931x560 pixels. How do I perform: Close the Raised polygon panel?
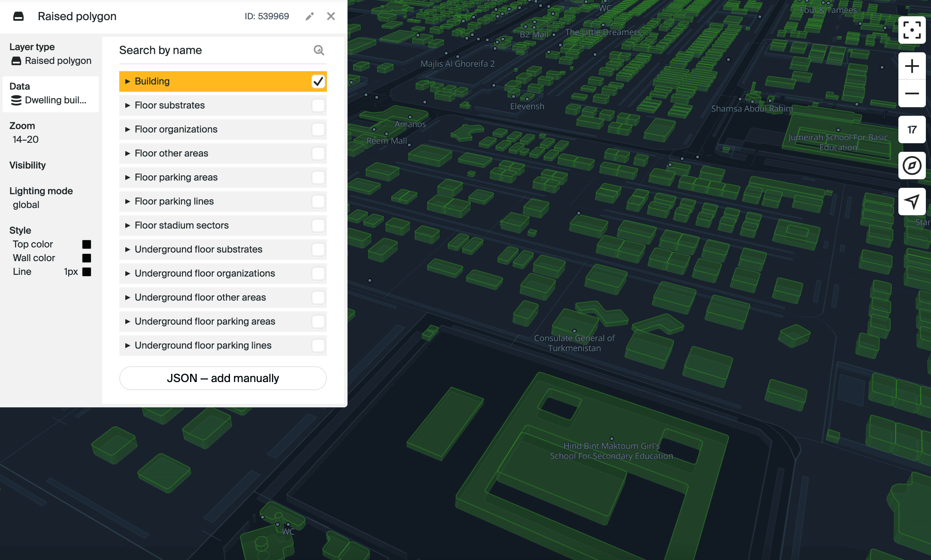point(331,16)
